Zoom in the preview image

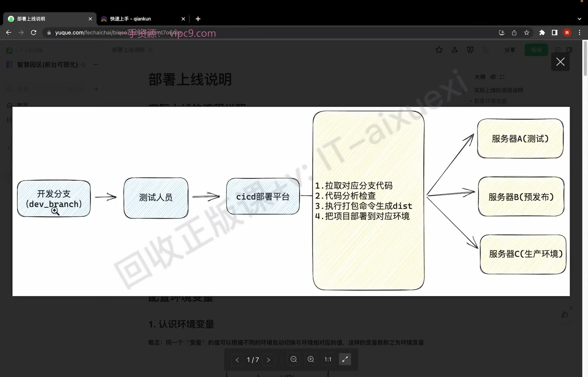point(311,359)
